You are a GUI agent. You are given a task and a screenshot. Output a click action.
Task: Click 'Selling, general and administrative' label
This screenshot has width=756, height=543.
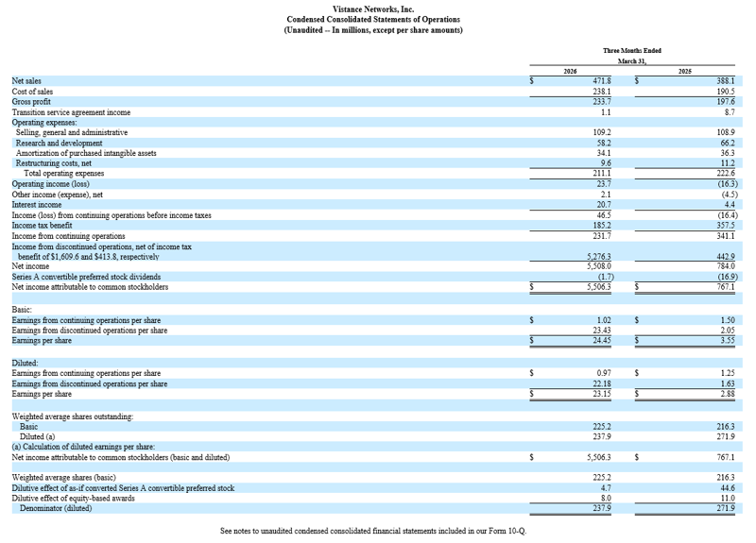[x=72, y=132]
